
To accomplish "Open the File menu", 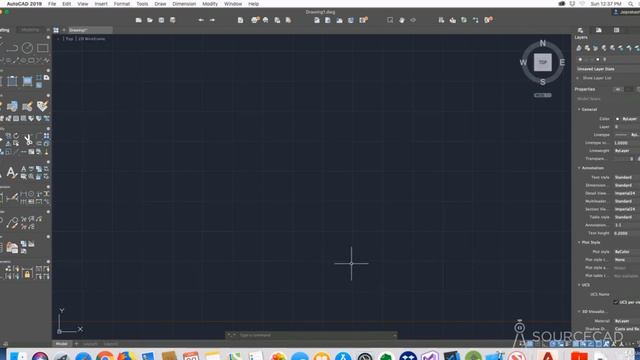I will pyautogui.click(x=52, y=4).
